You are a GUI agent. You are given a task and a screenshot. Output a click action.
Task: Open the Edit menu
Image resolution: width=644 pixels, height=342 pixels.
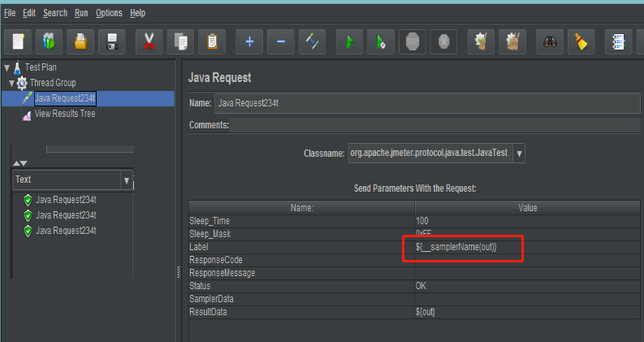pos(29,13)
